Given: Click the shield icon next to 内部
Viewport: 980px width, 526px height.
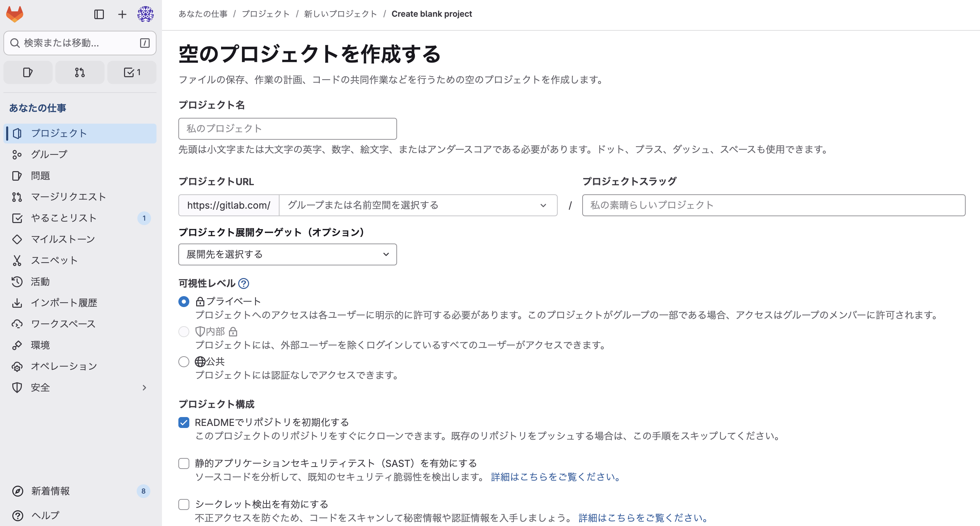Looking at the screenshot, I should coord(200,332).
